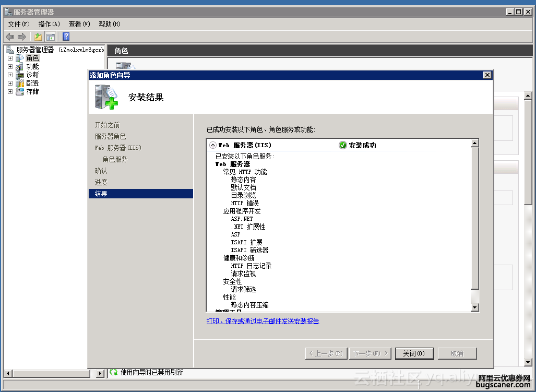Click the Server Manager root node icon

click(10, 50)
